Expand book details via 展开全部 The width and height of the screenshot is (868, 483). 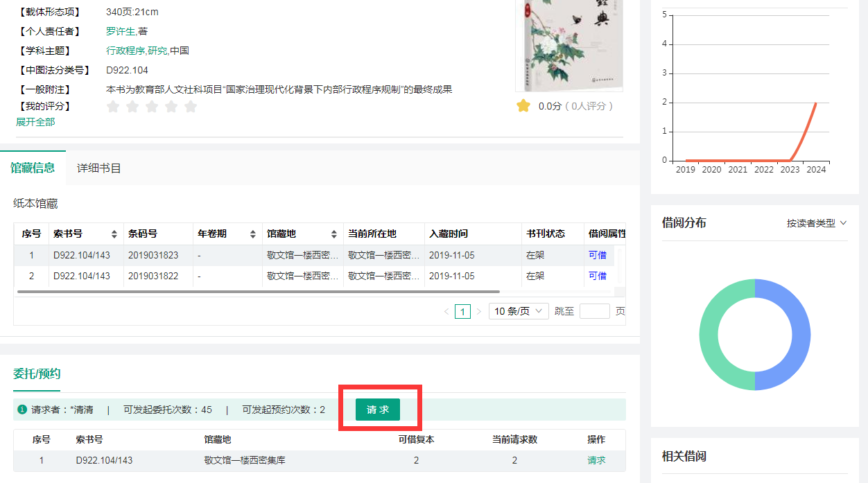35,122
